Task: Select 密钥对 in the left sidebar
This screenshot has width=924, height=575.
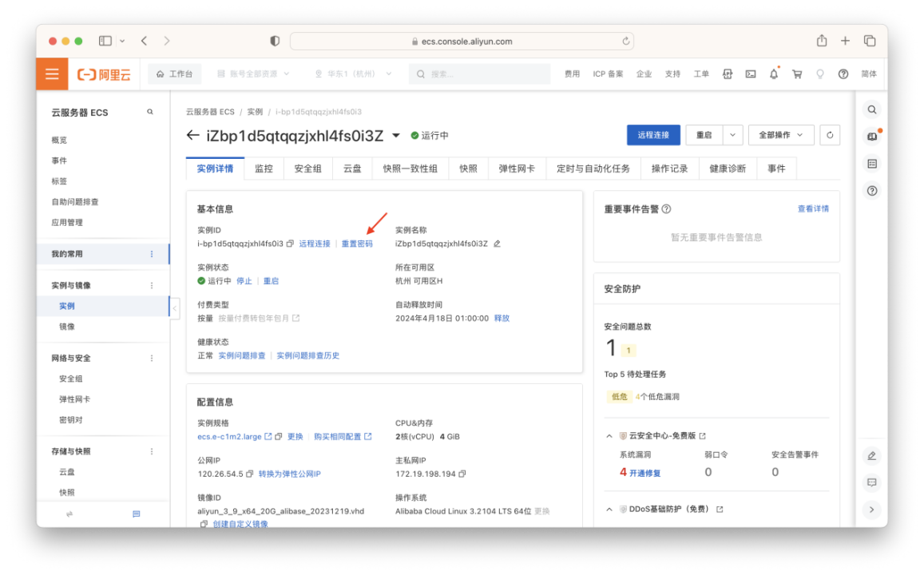Action: [71, 420]
